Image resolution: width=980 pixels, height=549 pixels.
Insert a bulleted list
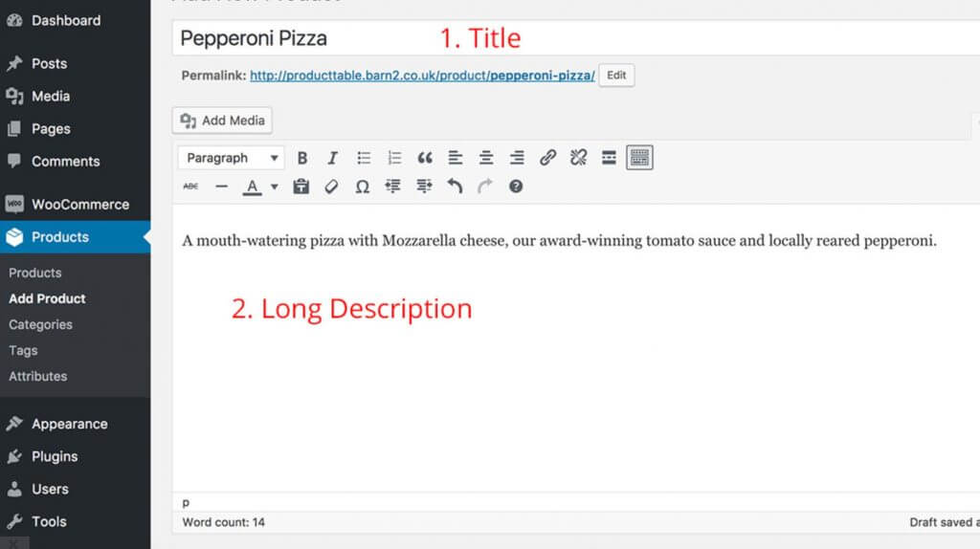[364, 158]
